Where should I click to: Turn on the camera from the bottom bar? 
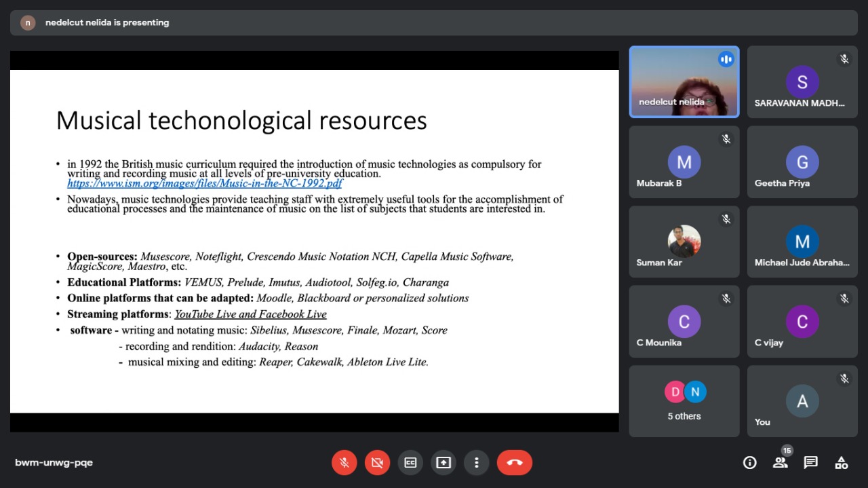pos(377,463)
